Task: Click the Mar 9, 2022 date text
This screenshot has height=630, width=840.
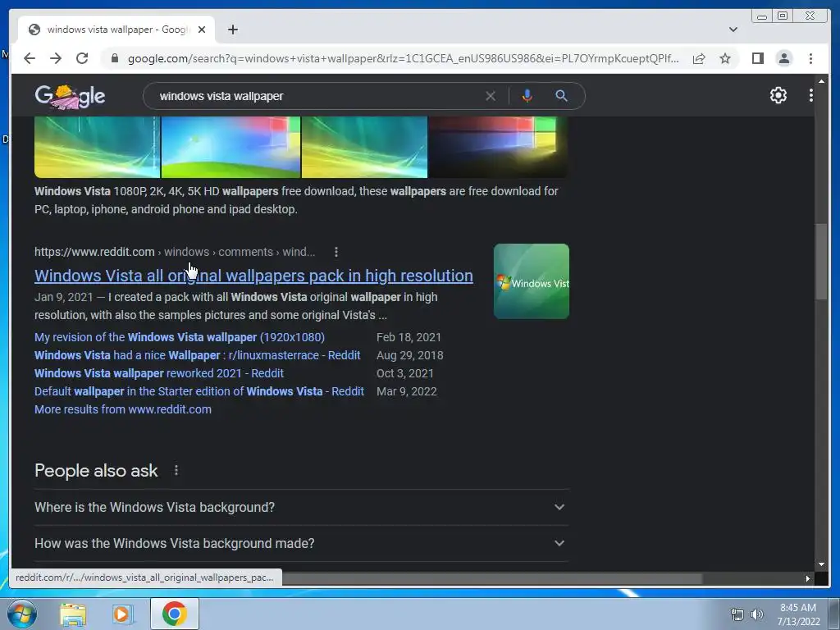Action: pos(407,391)
